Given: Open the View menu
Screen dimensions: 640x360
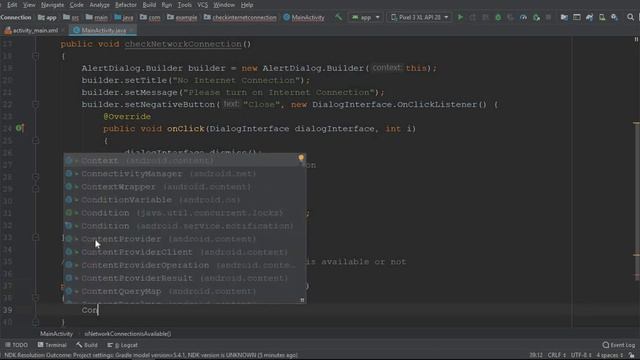Looking at the screenshot, I should 29,5.
